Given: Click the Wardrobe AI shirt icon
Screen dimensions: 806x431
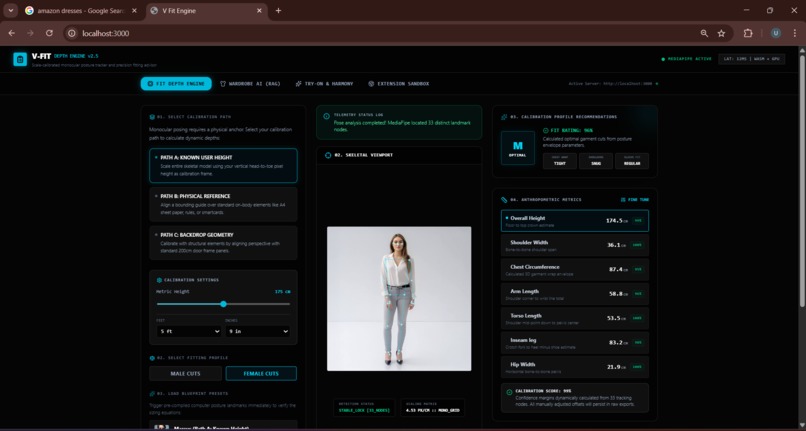Looking at the screenshot, I should (x=223, y=83).
